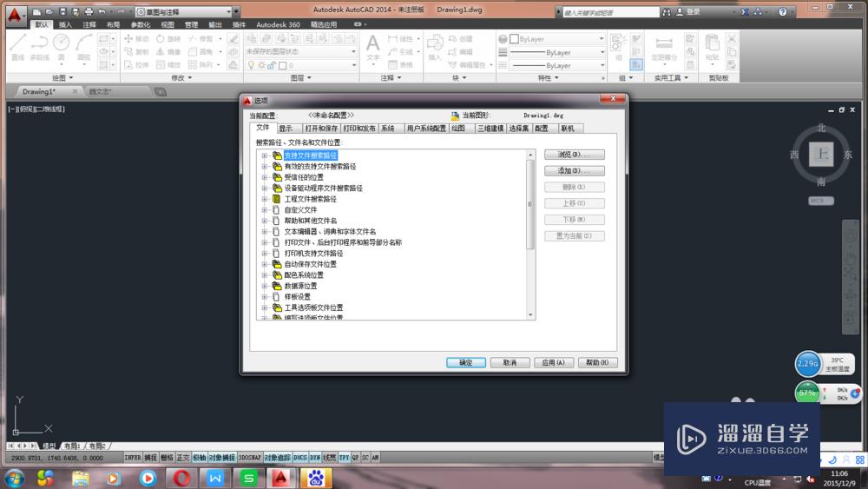
Task: Click the new drawing tab icon beside file tabs
Action: 160,91
